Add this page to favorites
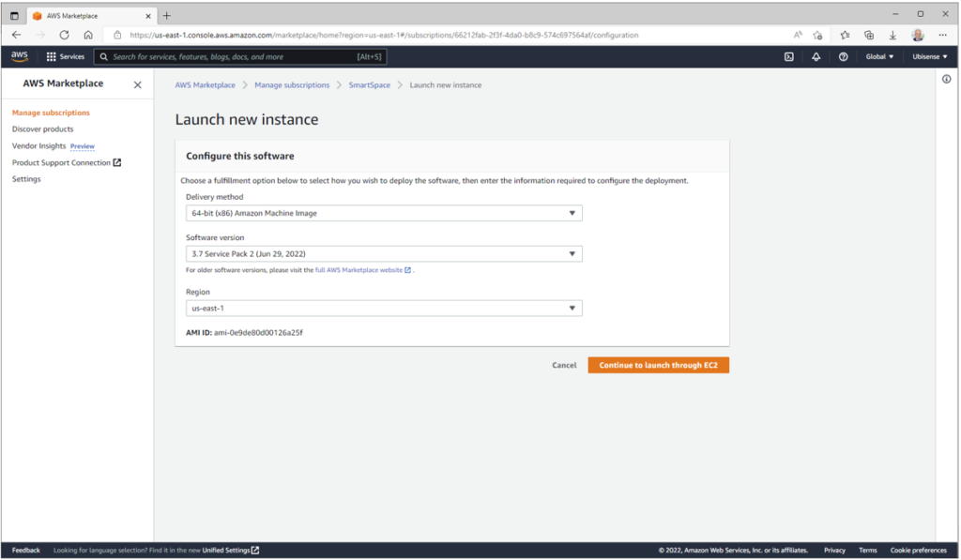 pos(817,35)
